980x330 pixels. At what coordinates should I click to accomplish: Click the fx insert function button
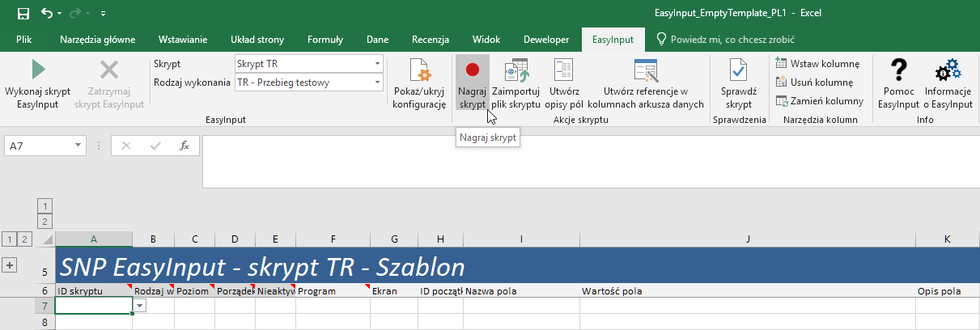click(185, 146)
